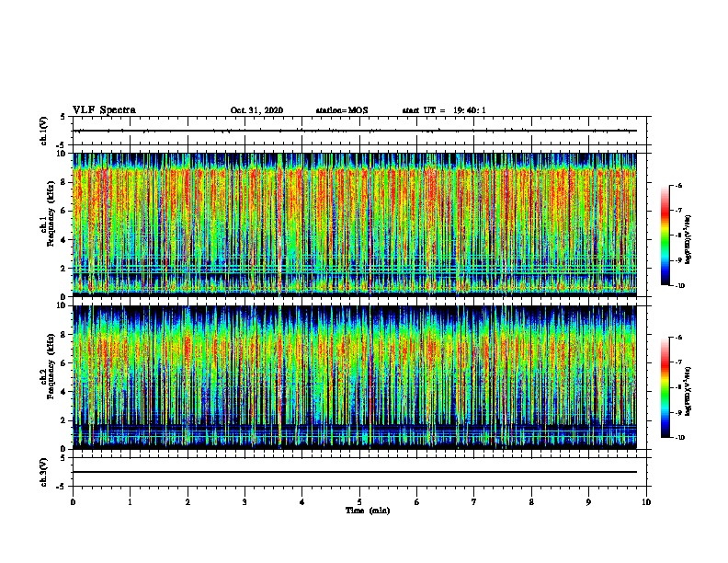Click the "5" tick of ch.1(V) axis
The image size is (728, 563).
(x=63, y=117)
